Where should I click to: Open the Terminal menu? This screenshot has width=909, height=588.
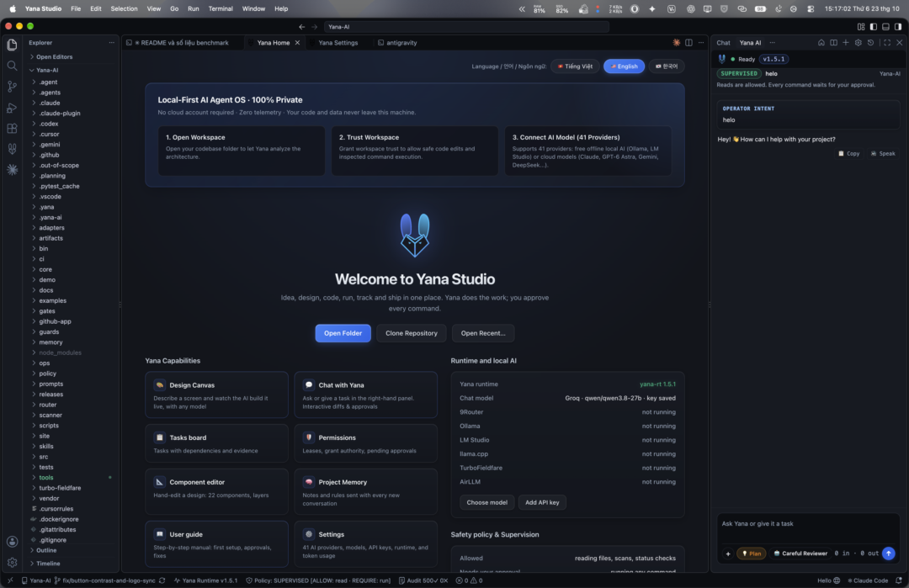coord(221,8)
